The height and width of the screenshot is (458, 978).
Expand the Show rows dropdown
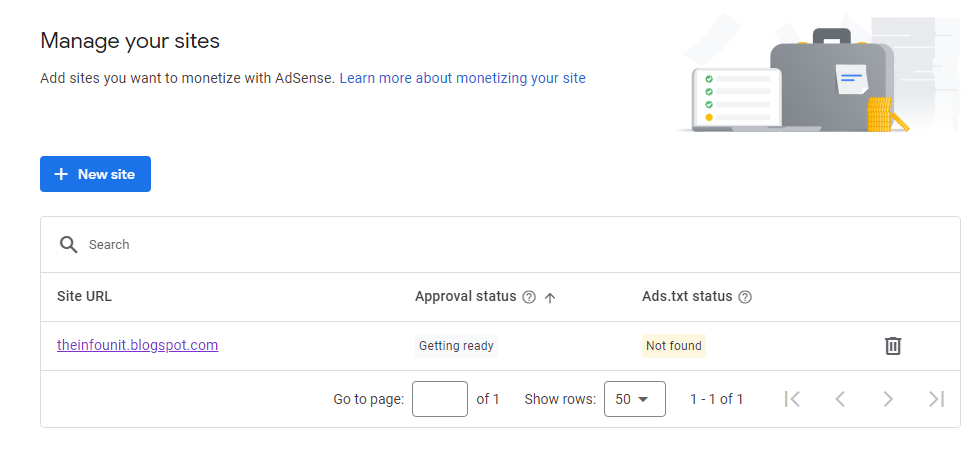pos(632,399)
